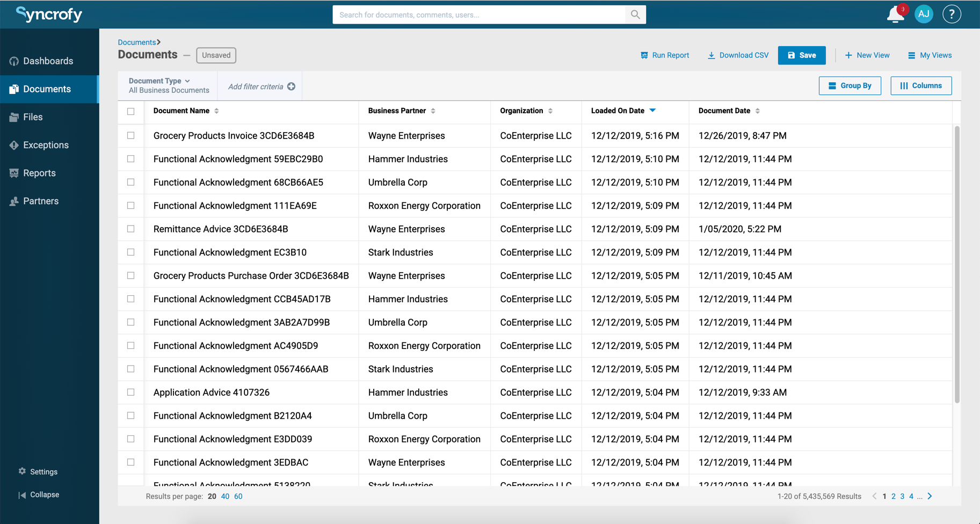The height and width of the screenshot is (524, 980).
Task: Open the notifications bell icon
Action: tap(895, 14)
